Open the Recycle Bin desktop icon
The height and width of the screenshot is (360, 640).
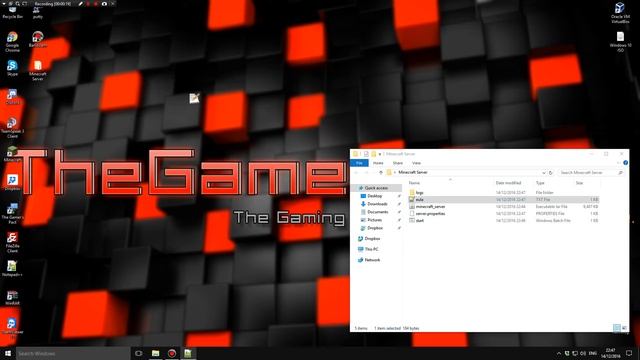[x=12, y=12]
